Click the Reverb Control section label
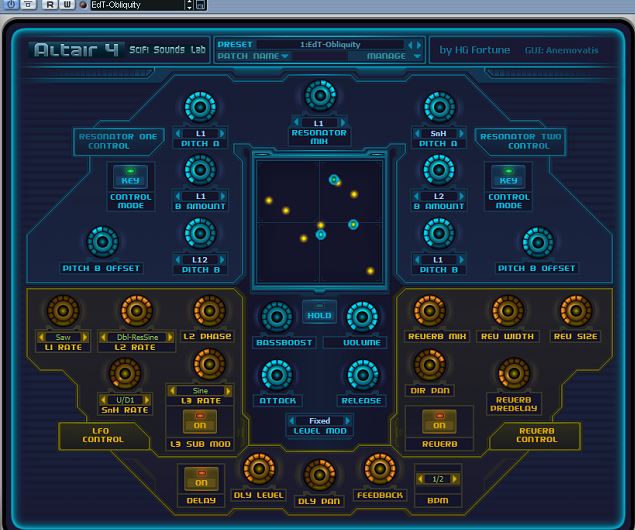Viewport: 635px width, 530px height. pos(537,435)
